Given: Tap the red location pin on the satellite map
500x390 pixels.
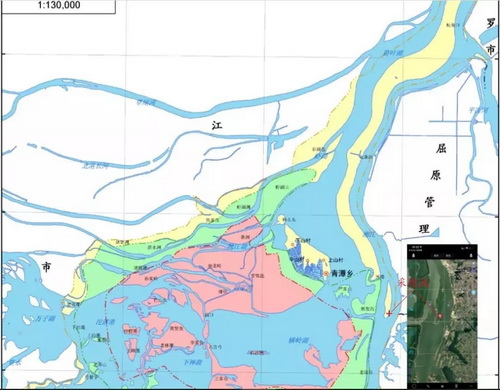Looking at the screenshot, I should [441, 316].
